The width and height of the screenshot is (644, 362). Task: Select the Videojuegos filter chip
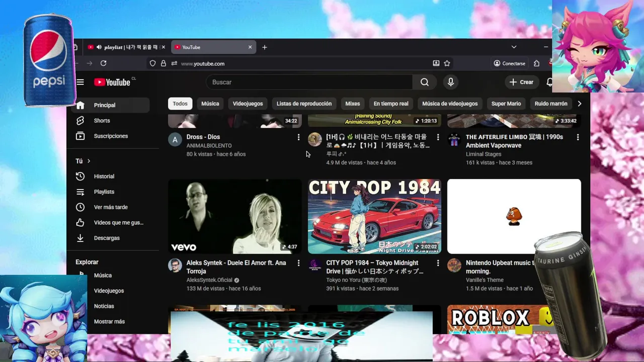click(x=248, y=104)
